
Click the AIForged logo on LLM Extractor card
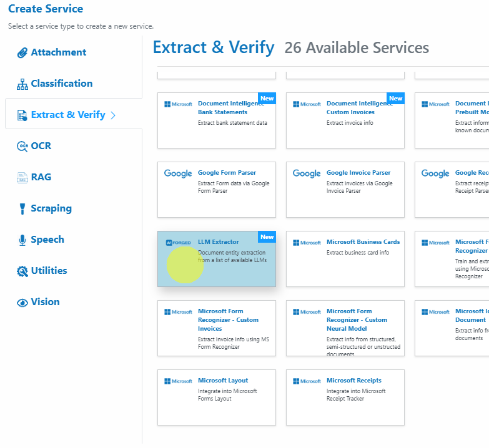(x=179, y=243)
